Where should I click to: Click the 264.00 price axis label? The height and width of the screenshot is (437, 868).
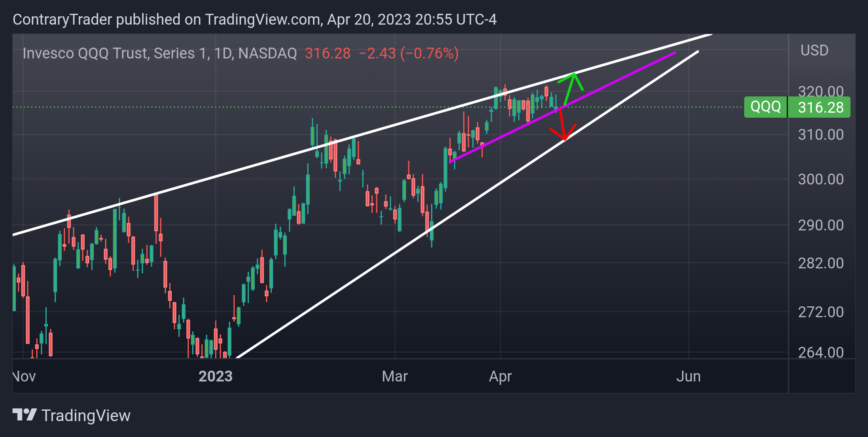point(820,352)
